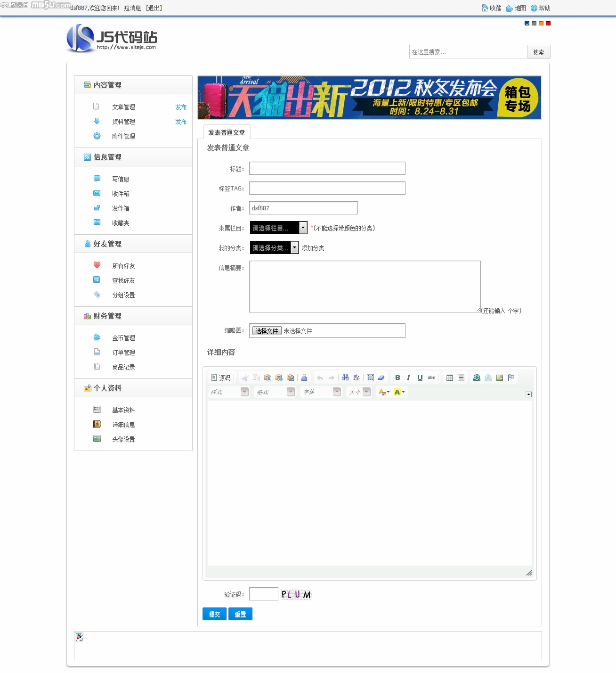The width and height of the screenshot is (616, 673).
Task: Toggle underline formatting in the editor
Action: pyautogui.click(x=420, y=378)
